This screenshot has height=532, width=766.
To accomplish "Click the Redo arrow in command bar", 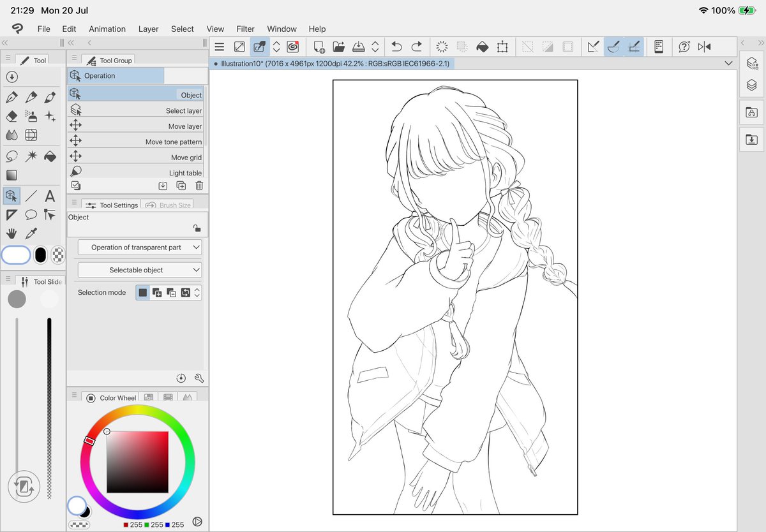I will 417,47.
